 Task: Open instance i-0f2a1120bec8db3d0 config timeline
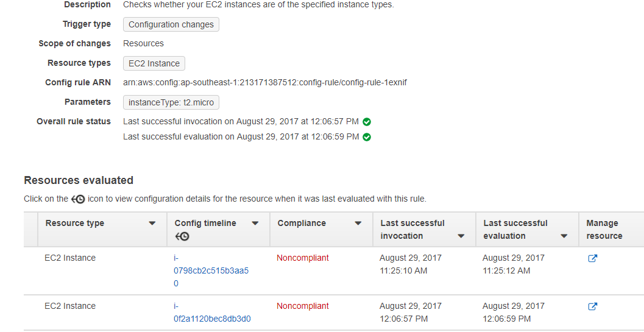[212, 319]
